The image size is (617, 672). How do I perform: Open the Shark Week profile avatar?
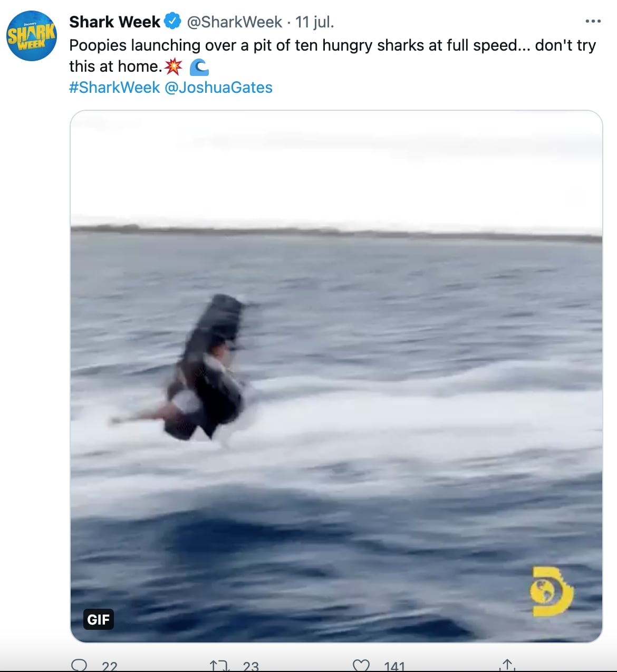32,36
